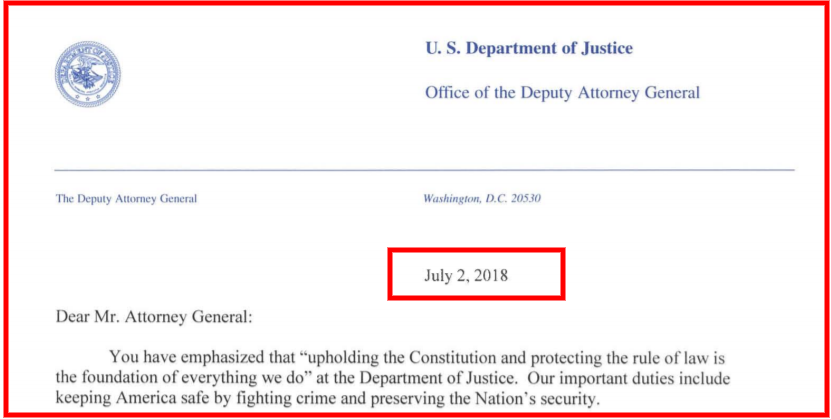Select 'The Deputy Attorney General' label
Screen dimensions: 831x419
[x=126, y=199]
